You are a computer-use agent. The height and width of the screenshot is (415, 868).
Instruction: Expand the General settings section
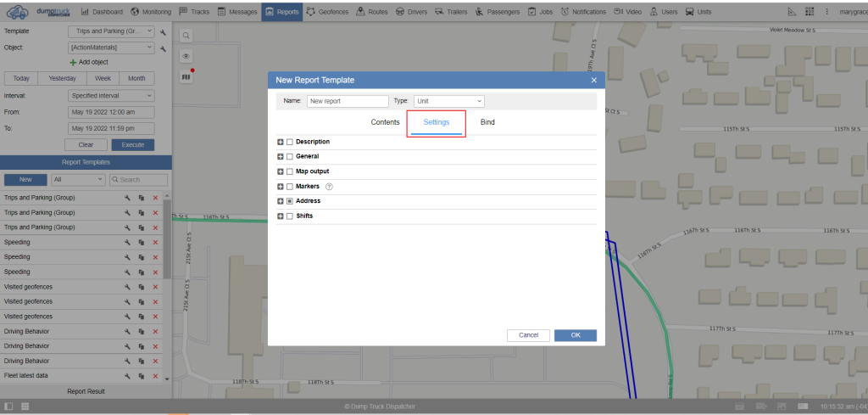coord(280,157)
